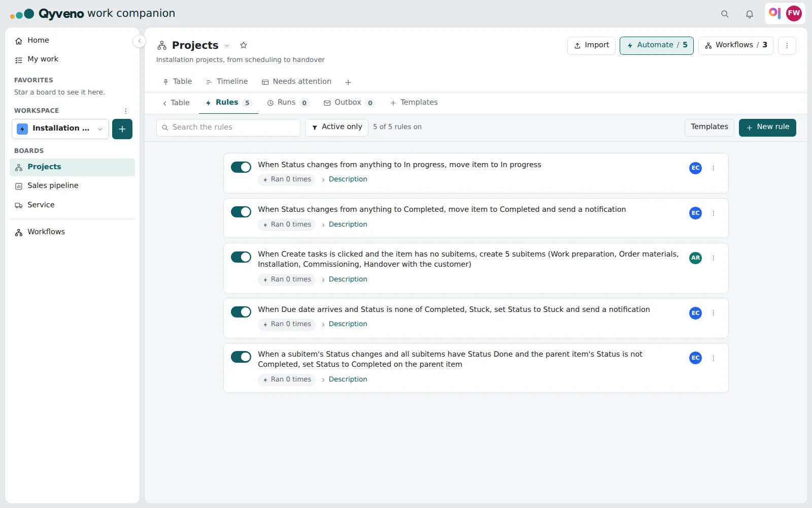
Task: Go to My work in sidebar
Action: click(x=72, y=59)
